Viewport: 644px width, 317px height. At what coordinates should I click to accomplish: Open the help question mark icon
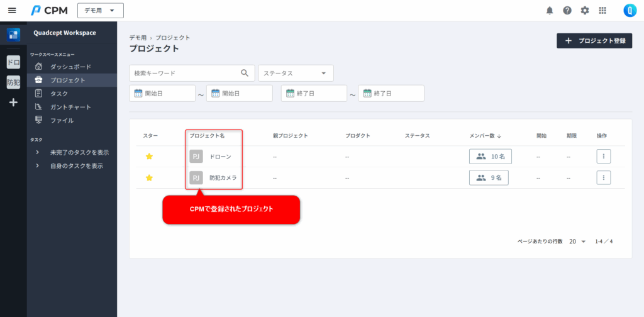[567, 11]
